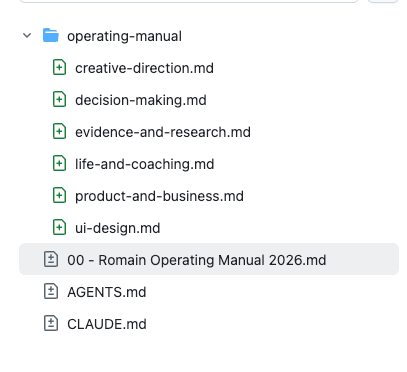Collapse the operating-manual folder chevron
Image resolution: width=407 pixels, height=372 pixels.
[x=27, y=35]
